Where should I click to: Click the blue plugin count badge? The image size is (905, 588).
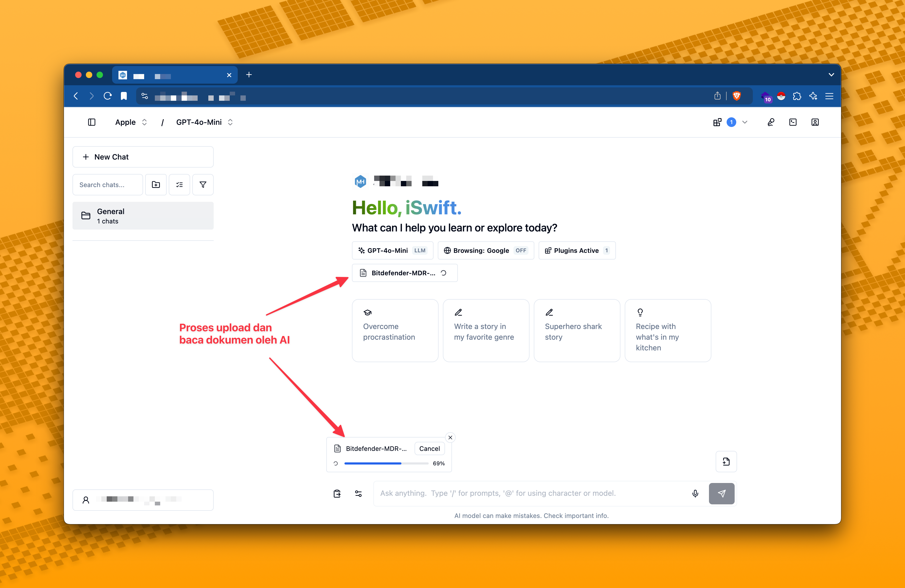[731, 122]
